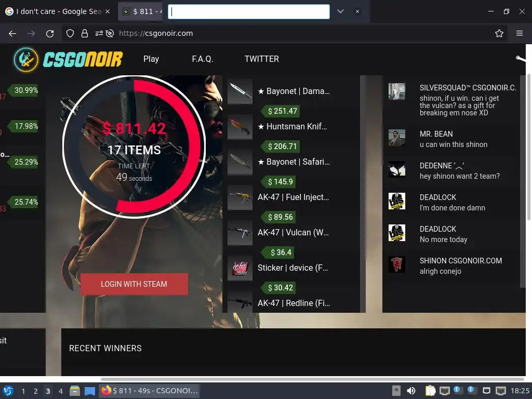Click the RECENT WINNERS heading
Image resolution: width=532 pixels, height=399 pixels.
point(105,349)
